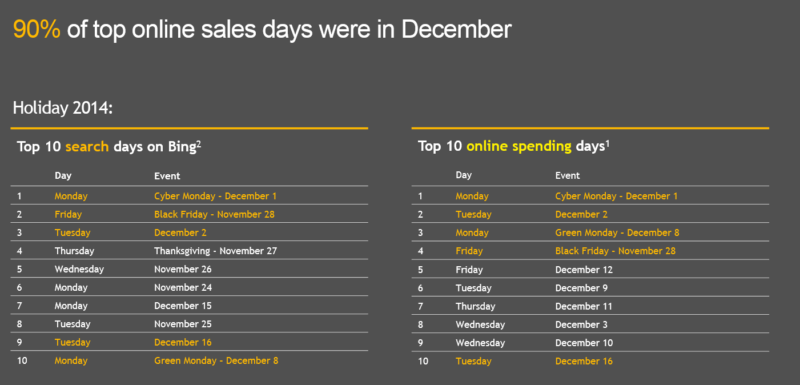Image resolution: width=800 pixels, height=385 pixels.
Task: Click the Top 10 search days on Bing title
Action: 109,147
